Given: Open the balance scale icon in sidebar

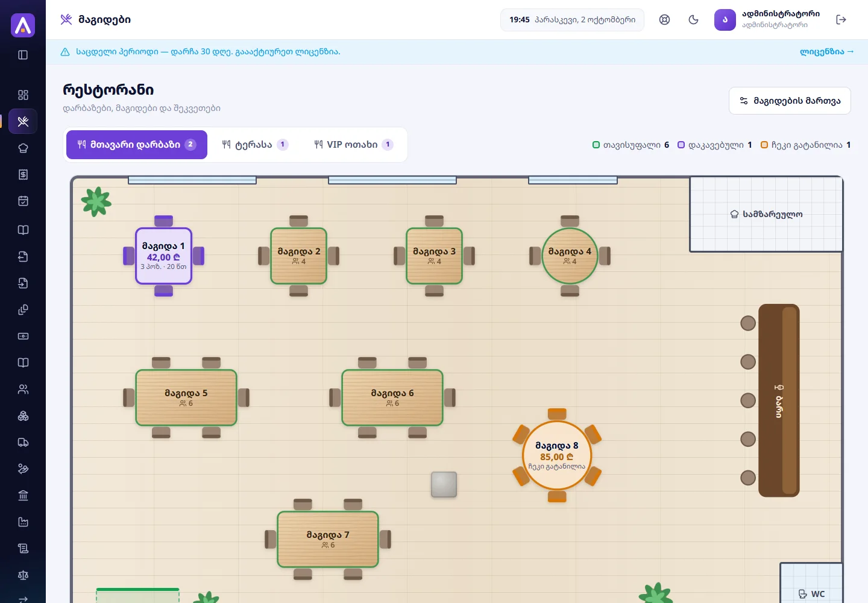Looking at the screenshot, I should [x=23, y=575].
